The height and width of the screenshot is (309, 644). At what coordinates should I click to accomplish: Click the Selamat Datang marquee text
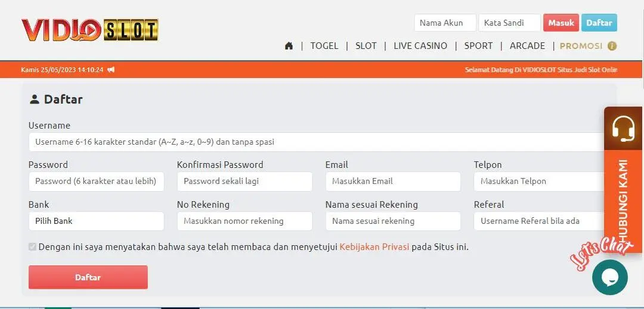(541, 70)
